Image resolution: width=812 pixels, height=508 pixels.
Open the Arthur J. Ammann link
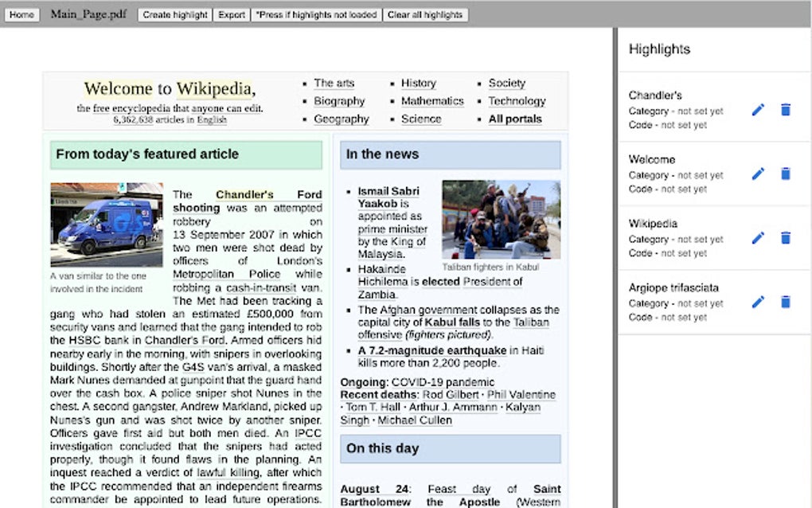click(x=453, y=407)
